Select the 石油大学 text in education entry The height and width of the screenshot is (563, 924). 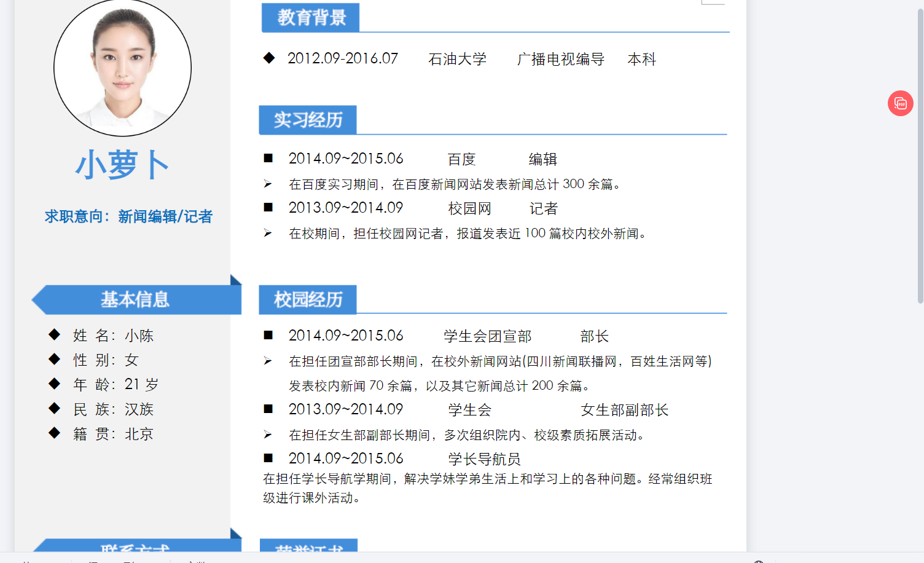(458, 58)
